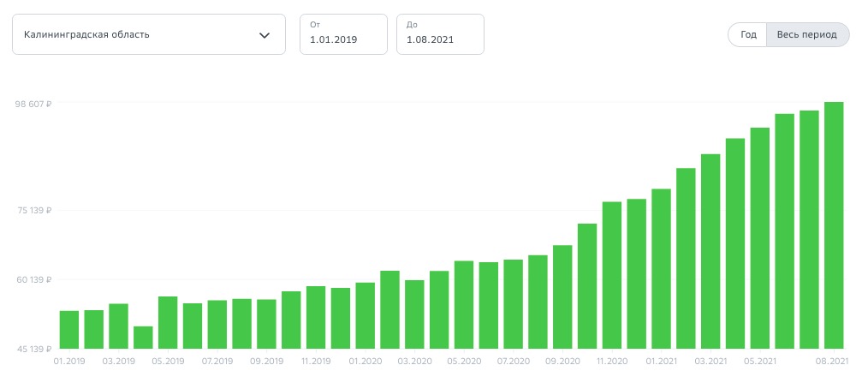Click the bar for 01.2020
Viewport: 868px width, 383px height.
click(x=366, y=316)
